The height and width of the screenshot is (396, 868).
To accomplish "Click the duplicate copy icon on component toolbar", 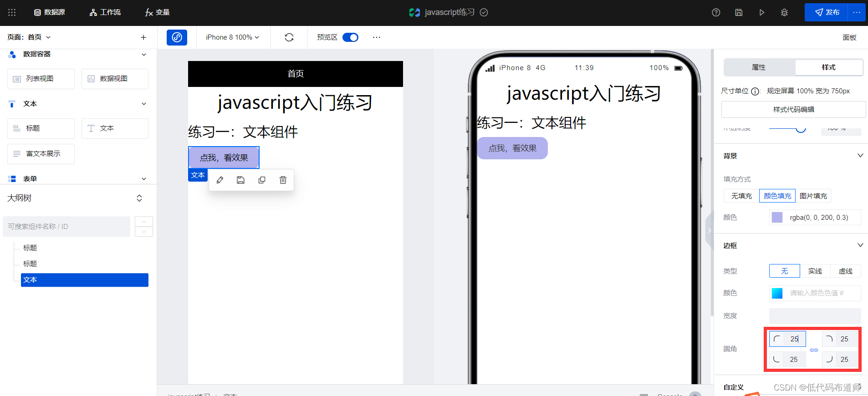I will point(262,180).
